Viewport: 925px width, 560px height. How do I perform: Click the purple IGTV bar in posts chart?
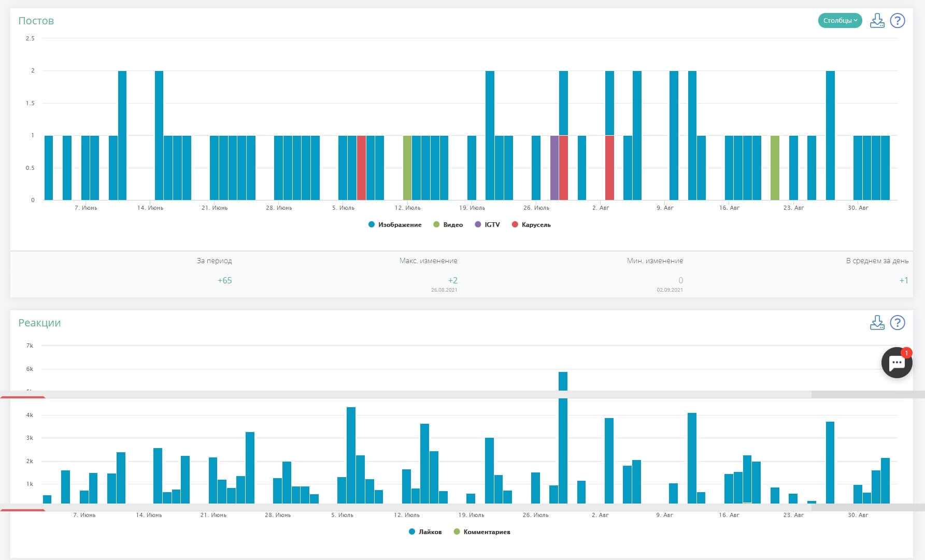[x=554, y=168]
